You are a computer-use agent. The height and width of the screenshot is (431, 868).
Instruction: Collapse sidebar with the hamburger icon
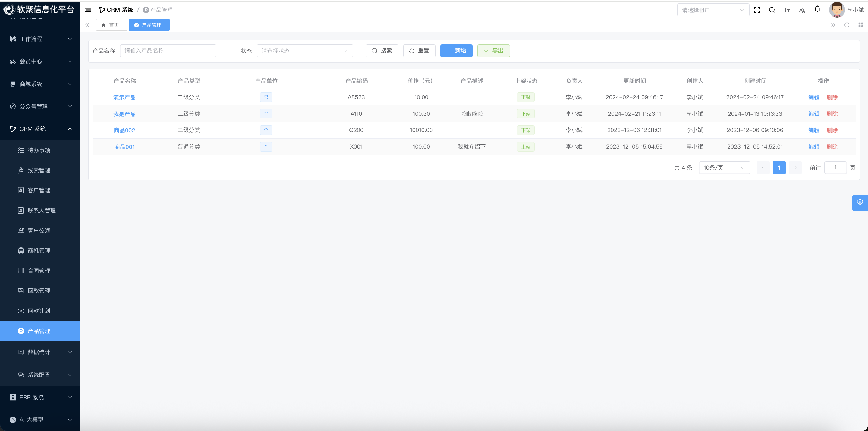88,10
